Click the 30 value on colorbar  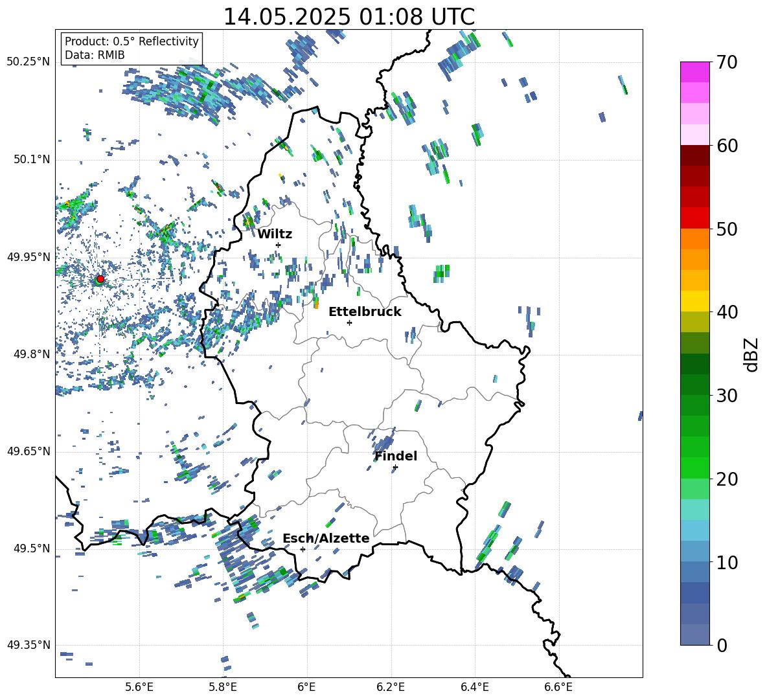(727, 396)
